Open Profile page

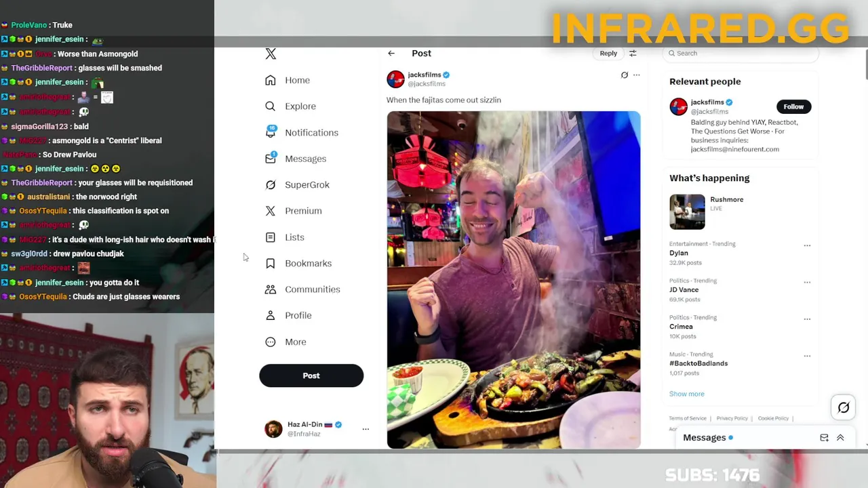point(298,315)
